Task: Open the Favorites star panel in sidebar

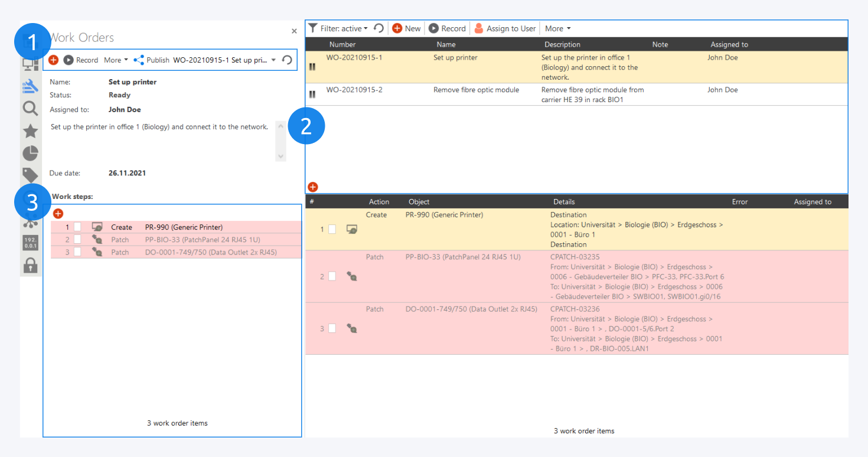Action: pyautogui.click(x=31, y=130)
